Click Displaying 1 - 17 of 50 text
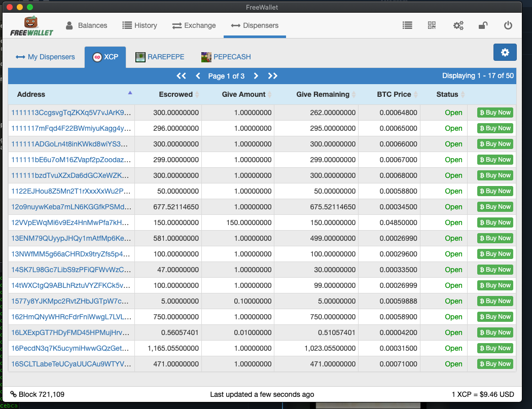Image resolution: width=532 pixels, height=409 pixels. pos(478,76)
